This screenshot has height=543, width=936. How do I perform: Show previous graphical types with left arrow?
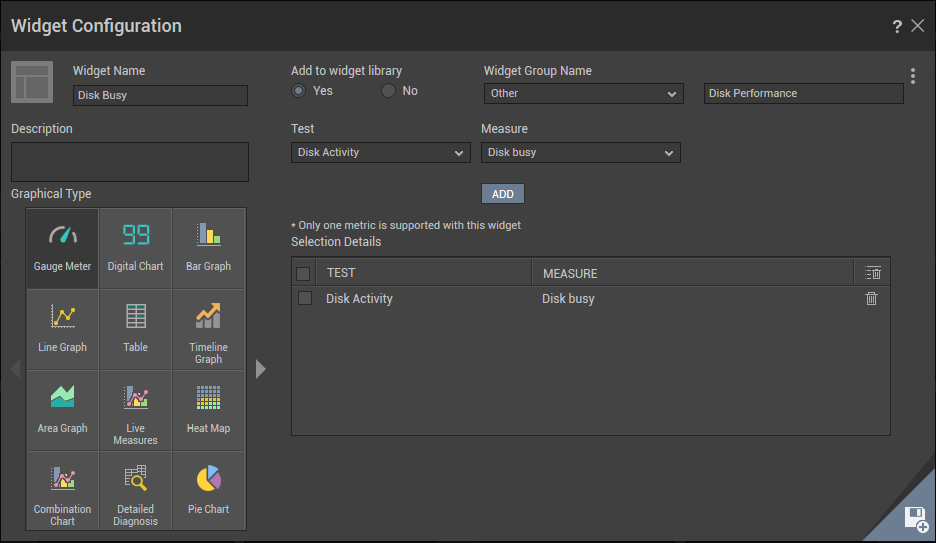tap(16, 369)
